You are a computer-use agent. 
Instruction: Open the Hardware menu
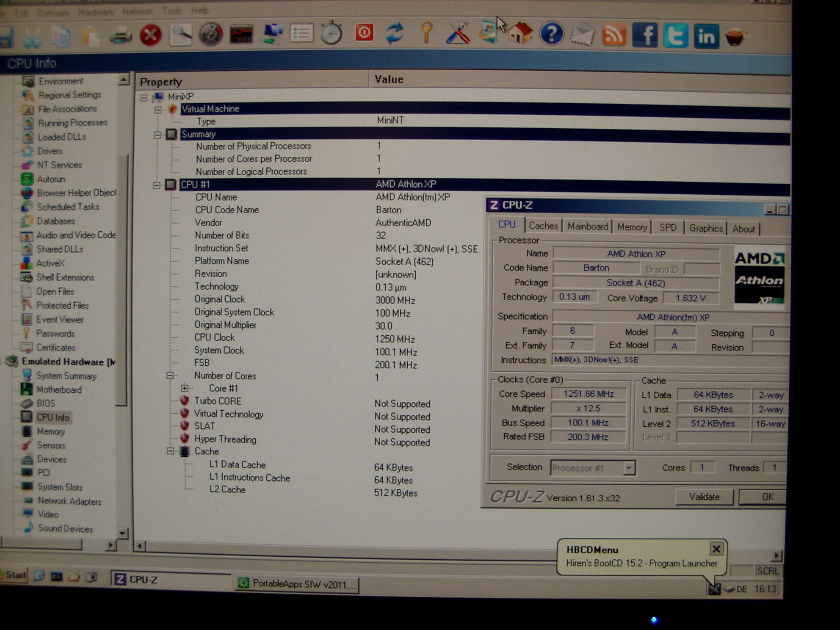pyautogui.click(x=96, y=13)
